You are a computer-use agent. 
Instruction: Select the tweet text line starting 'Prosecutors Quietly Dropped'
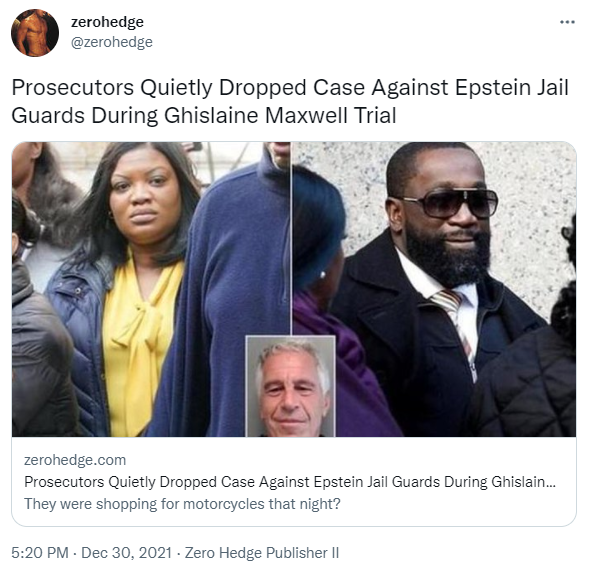tap(290, 88)
